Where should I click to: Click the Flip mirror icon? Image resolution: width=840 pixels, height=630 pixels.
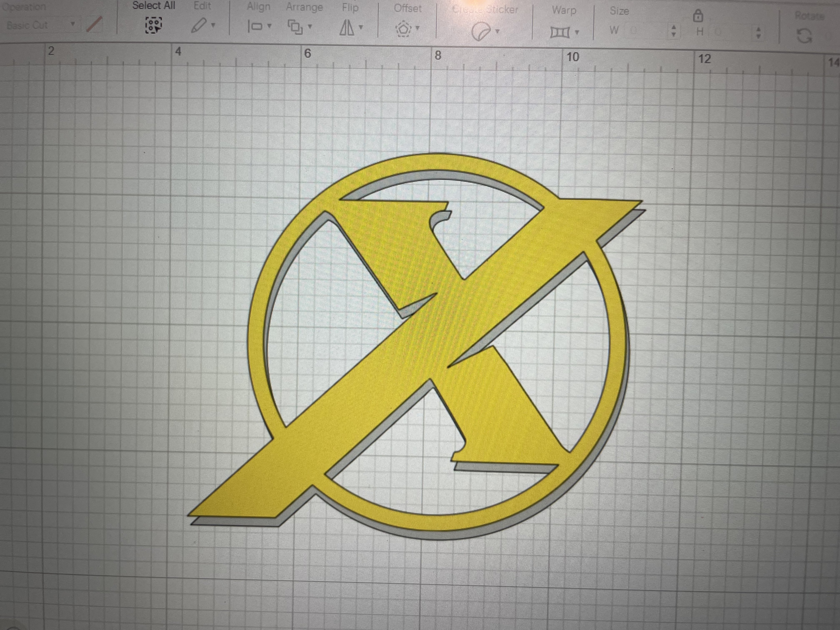point(346,28)
